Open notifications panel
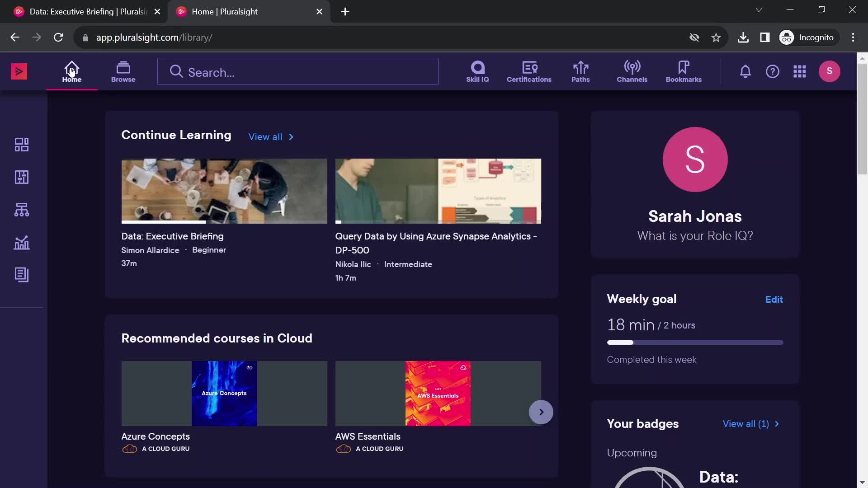The width and height of the screenshot is (868, 488). 745,71
